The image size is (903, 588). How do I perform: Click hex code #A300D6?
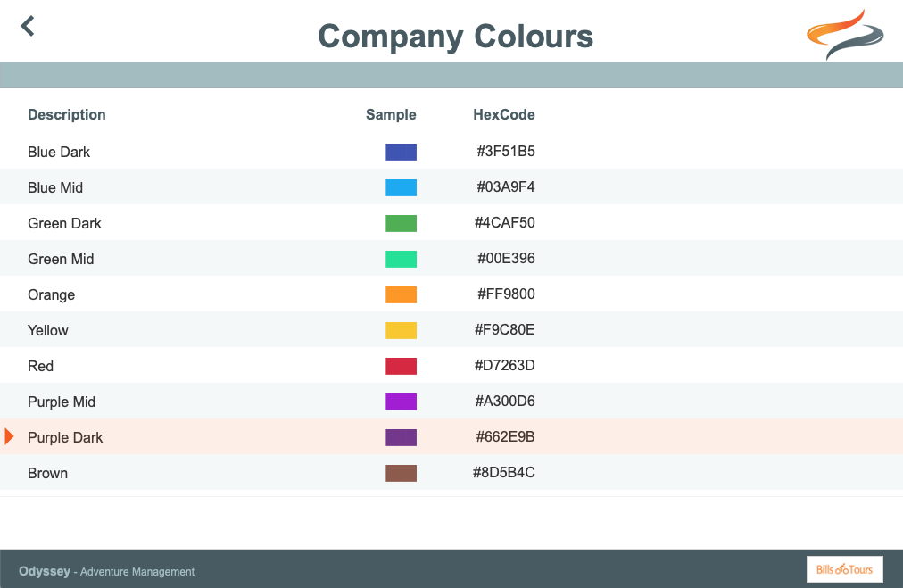tap(505, 402)
